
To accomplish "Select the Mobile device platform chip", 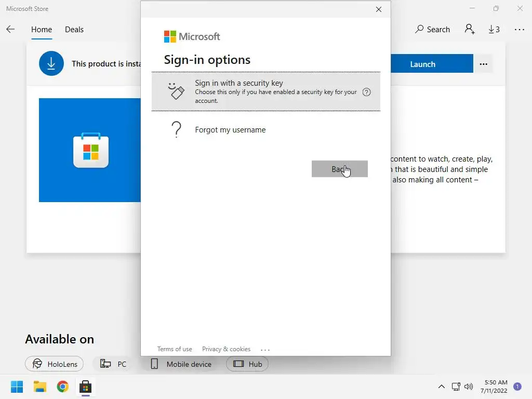I will pos(181,364).
